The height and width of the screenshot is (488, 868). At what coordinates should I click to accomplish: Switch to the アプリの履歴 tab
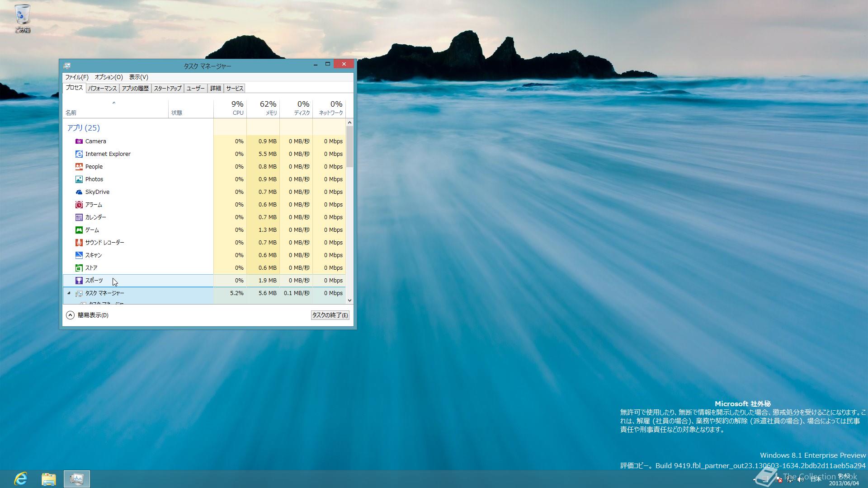135,89
